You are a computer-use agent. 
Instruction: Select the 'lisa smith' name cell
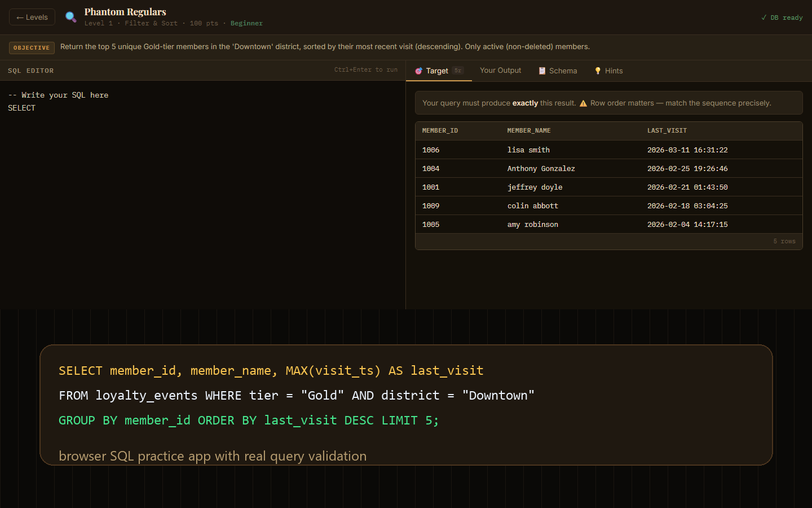[x=528, y=150]
